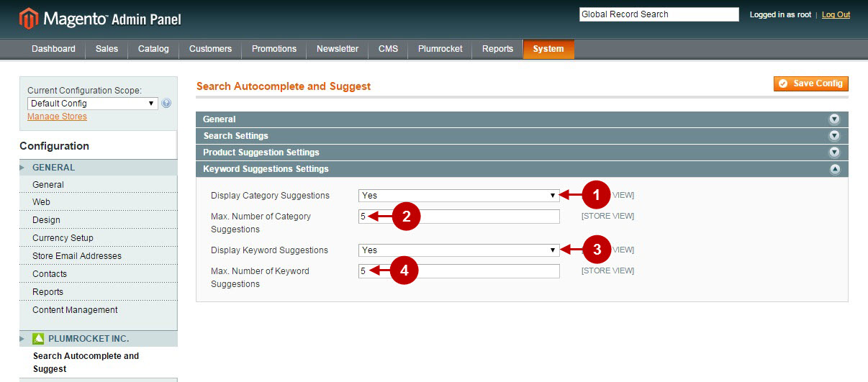
Task: Click the help icon beside the scope selector
Action: (x=166, y=104)
